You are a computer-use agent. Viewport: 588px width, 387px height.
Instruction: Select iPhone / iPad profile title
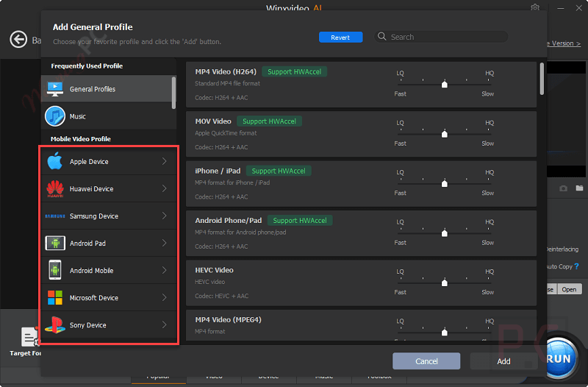[218, 171]
